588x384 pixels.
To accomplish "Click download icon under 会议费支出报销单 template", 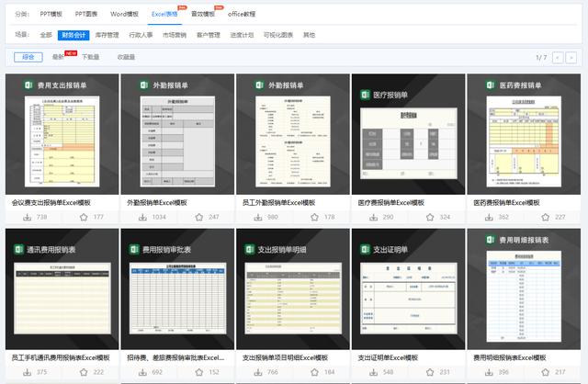I will 26,218.
